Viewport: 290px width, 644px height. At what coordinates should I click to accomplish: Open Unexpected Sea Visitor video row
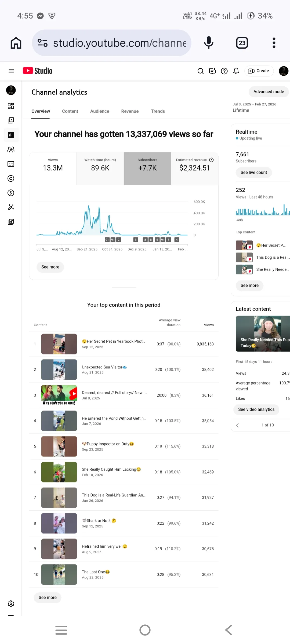[x=124, y=369]
